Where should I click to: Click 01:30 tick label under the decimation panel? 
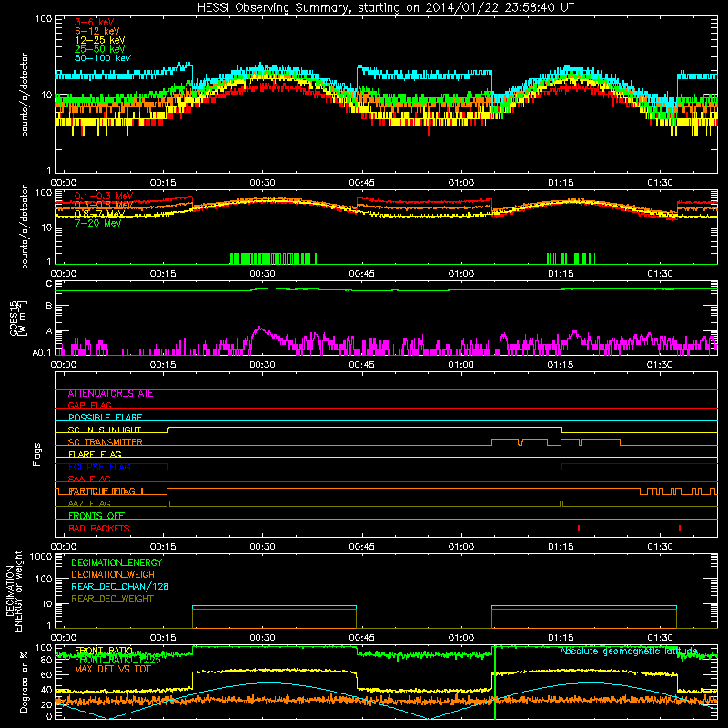tap(660, 638)
